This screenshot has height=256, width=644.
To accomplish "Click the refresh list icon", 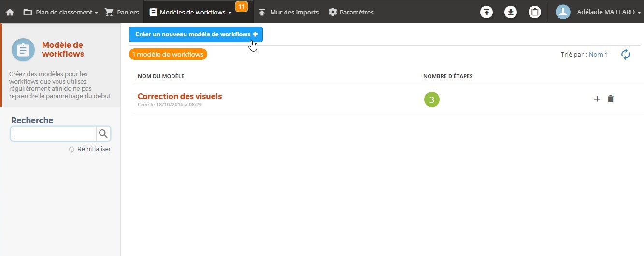I will tap(626, 55).
